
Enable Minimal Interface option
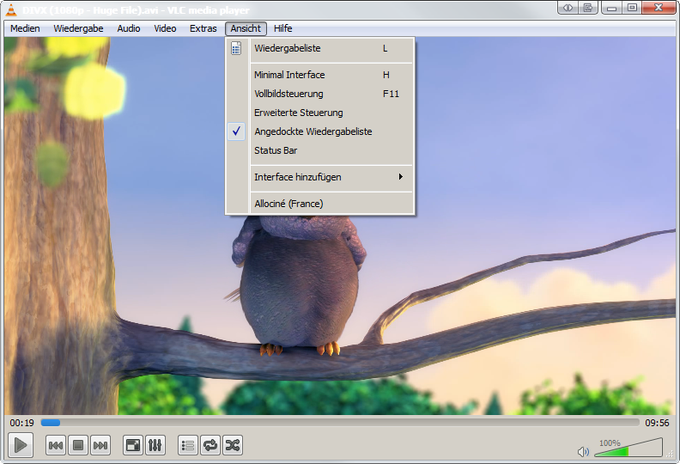320,75
